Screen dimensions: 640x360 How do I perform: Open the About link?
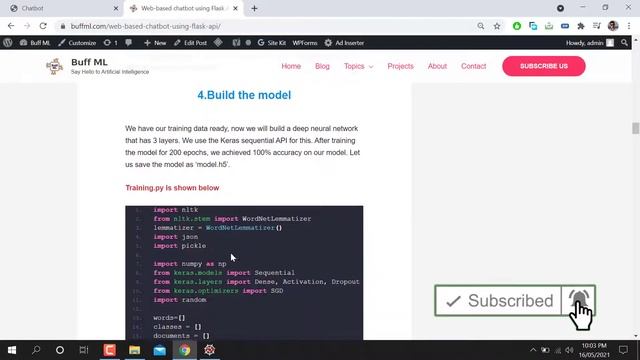point(437,66)
